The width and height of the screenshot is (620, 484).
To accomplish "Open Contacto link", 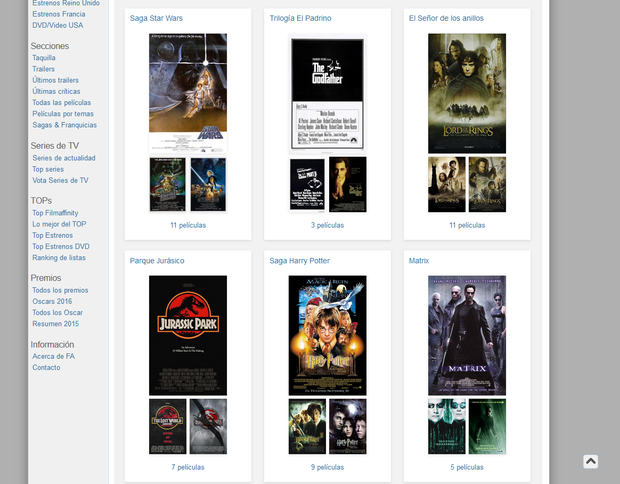I will (x=46, y=367).
